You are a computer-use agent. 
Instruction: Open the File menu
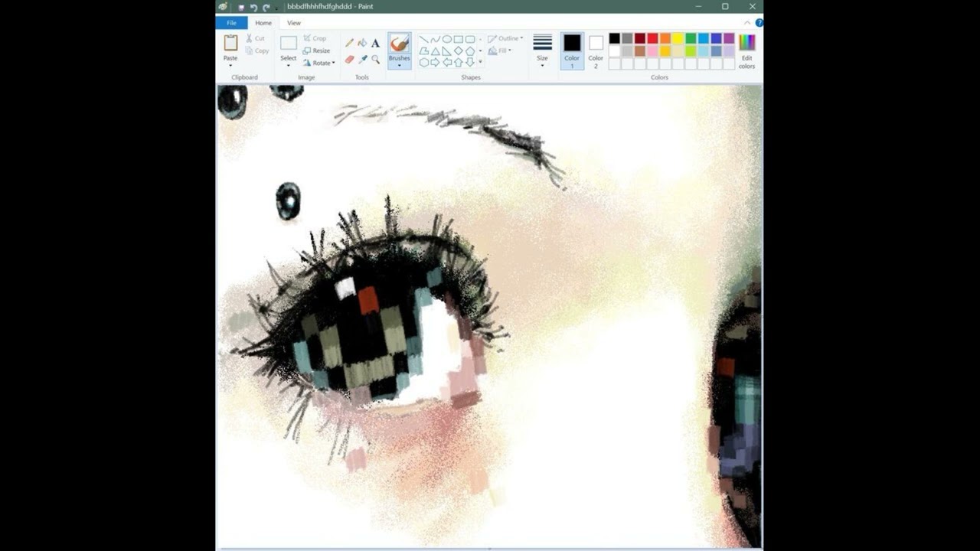coord(231,23)
